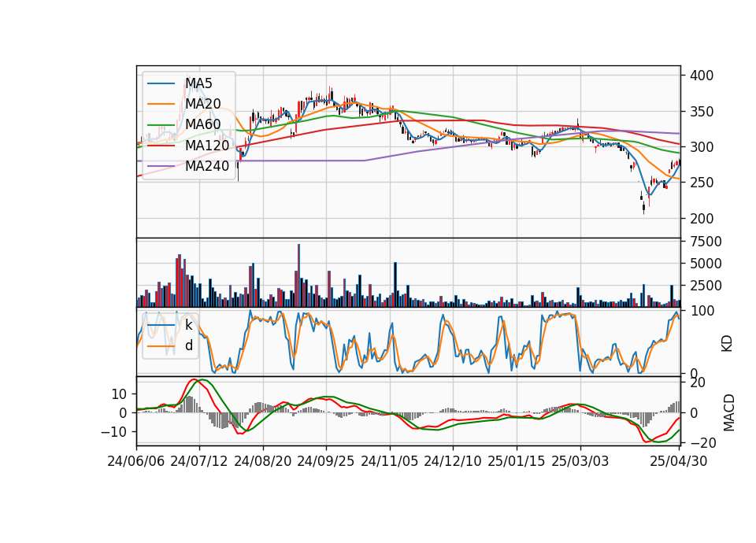Click the 10 tick on left MACD axis
The width and height of the screenshot is (756, 543).
click(x=119, y=394)
